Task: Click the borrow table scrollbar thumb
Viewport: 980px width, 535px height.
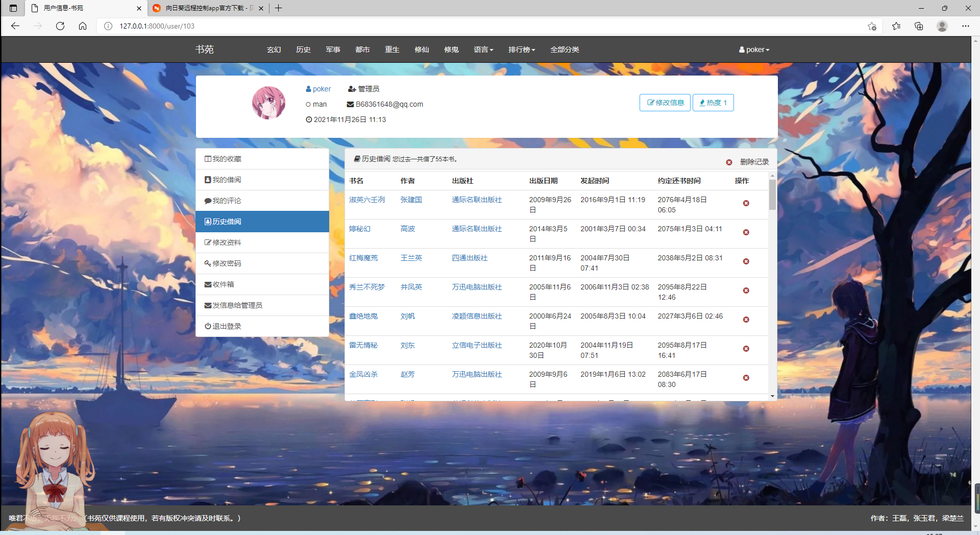Action: pos(772,194)
